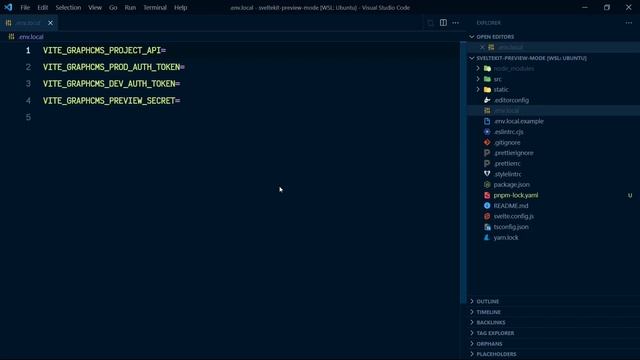Click the .stylelintrc icon
Viewport: 640px width, 360px height.
(x=487, y=174)
